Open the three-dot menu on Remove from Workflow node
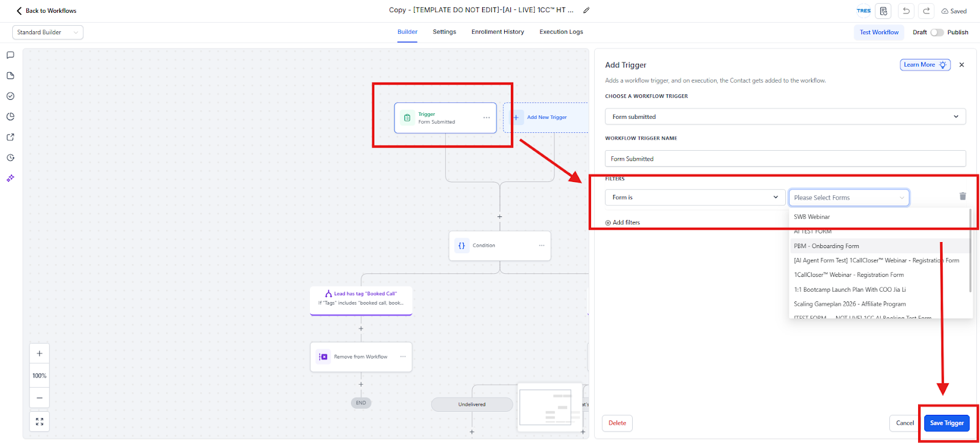Viewport: 980px width, 443px height. (403, 357)
